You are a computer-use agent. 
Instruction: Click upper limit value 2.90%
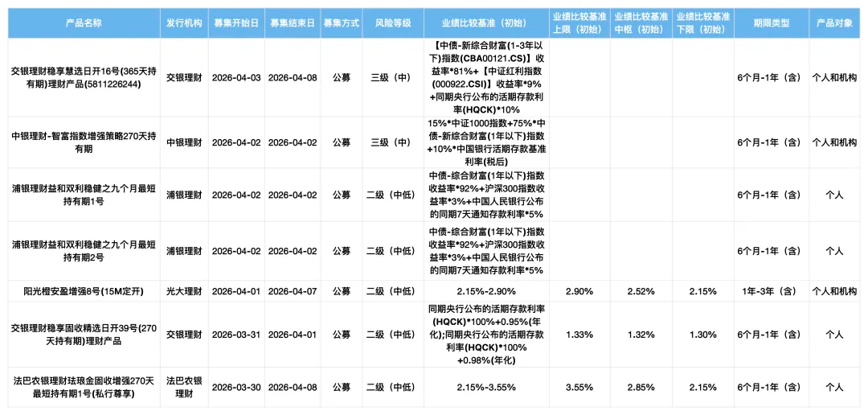579,291
